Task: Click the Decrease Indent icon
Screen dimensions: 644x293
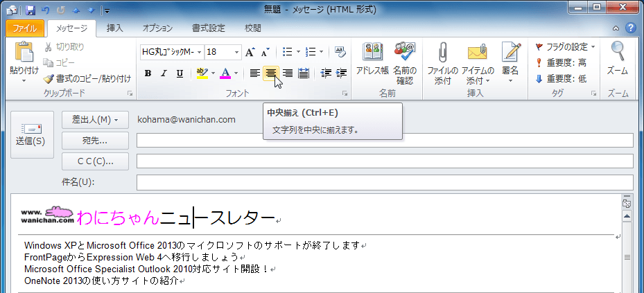Action: (x=326, y=73)
